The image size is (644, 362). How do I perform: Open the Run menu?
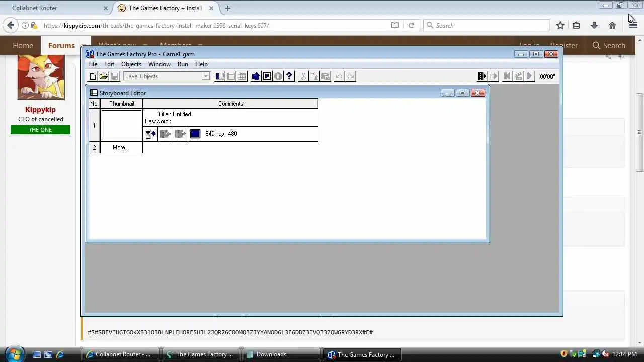click(183, 64)
